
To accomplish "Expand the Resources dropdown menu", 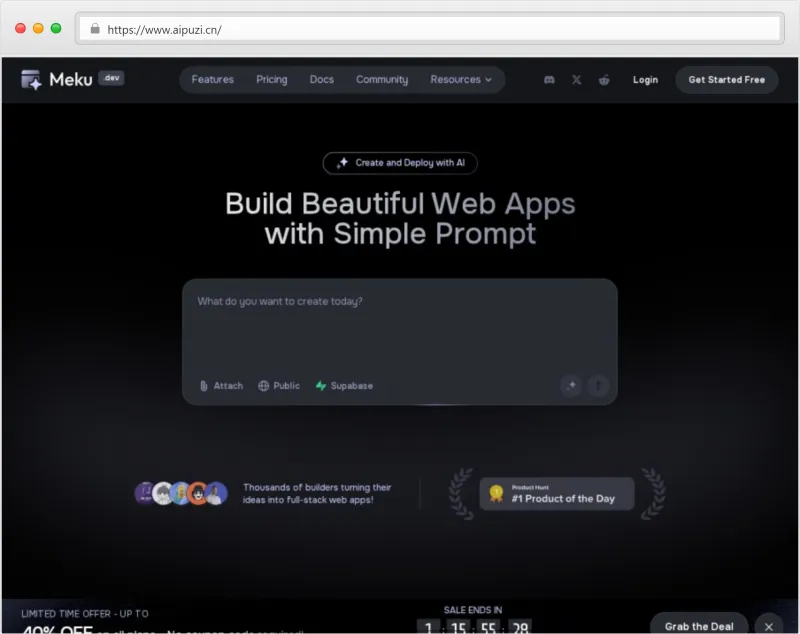I will tap(460, 80).
